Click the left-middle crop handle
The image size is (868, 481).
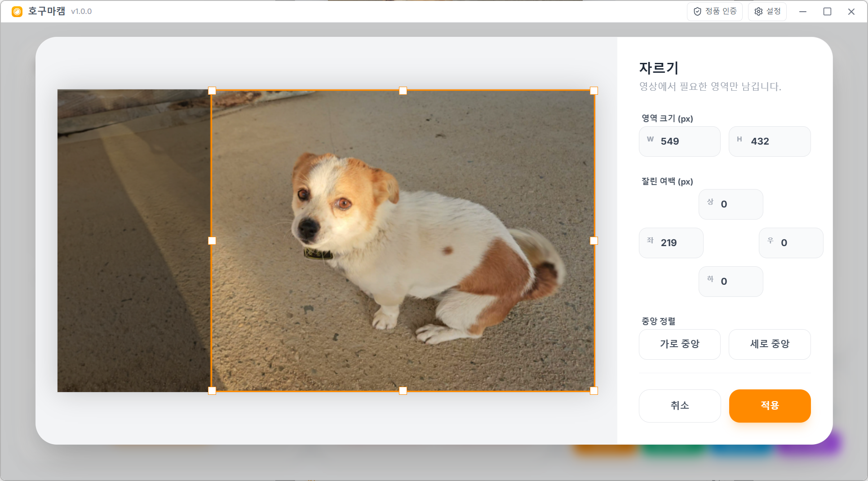(x=212, y=241)
